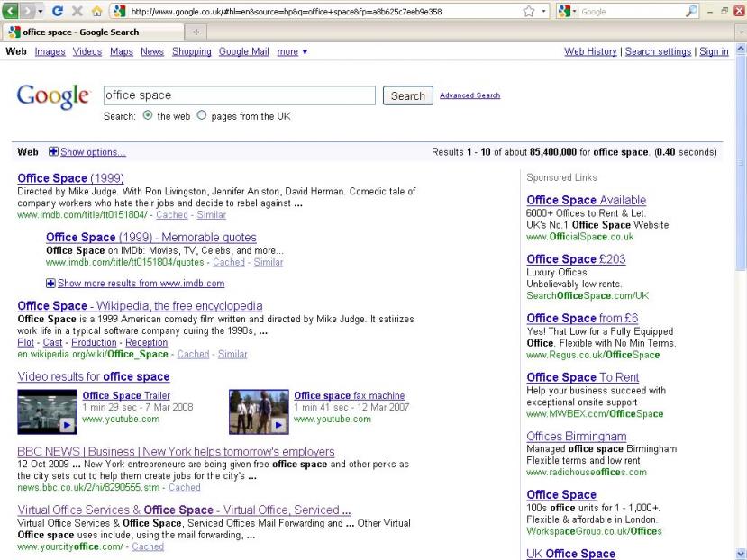The image size is (747, 560).
Task: Click the browser Forward arrow button
Action: click(27, 11)
